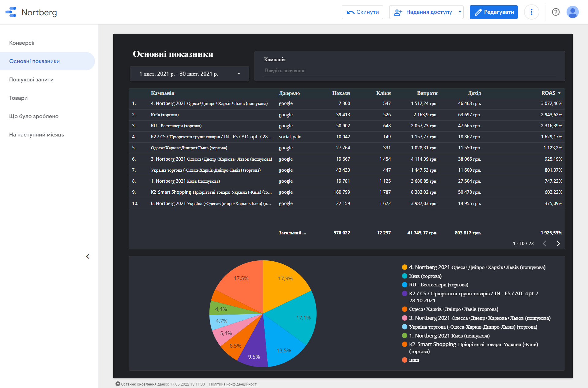The width and height of the screenshot is (588, 388).
Task: Click spend value 8 382,02 грн.
Action: click(424, 192)
